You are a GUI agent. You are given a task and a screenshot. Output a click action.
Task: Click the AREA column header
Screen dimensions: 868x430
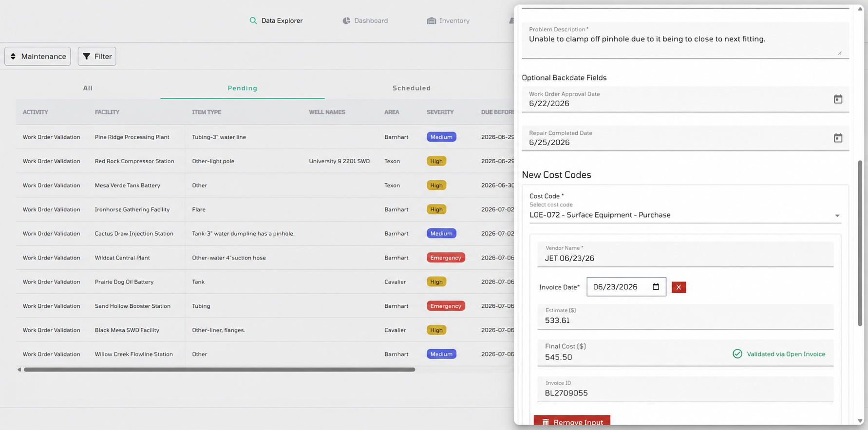pos(392,112)
